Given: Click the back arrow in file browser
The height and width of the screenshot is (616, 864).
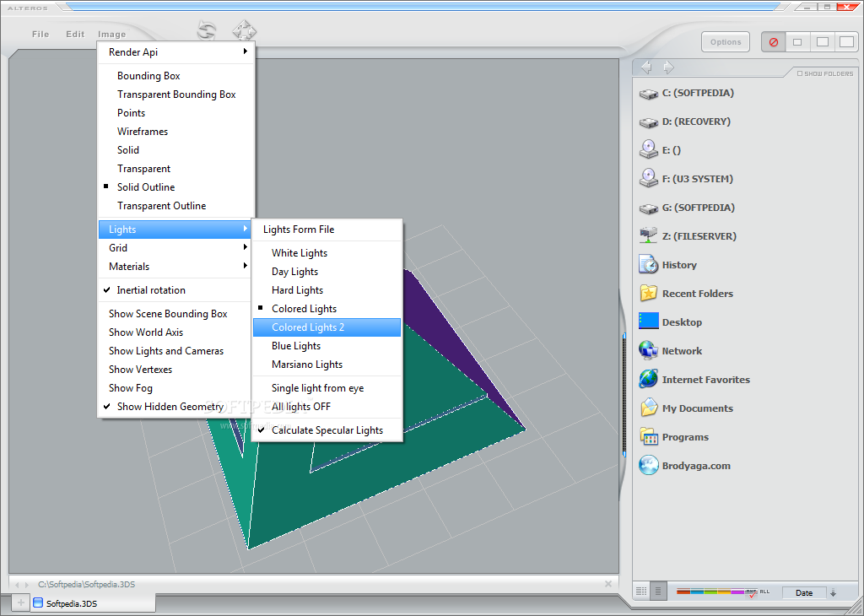Looking at the screenshot, I should 647,68.
